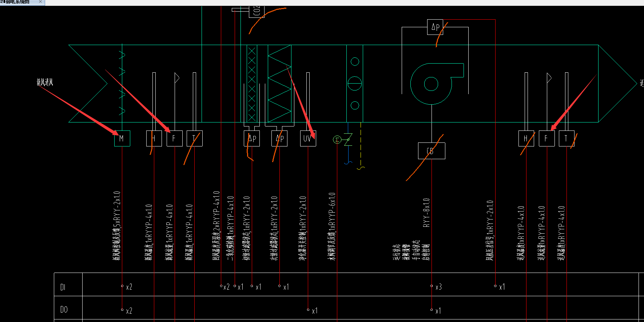Click the DO row header
This screenshot has width=644, height=322.
coord(64,310)
